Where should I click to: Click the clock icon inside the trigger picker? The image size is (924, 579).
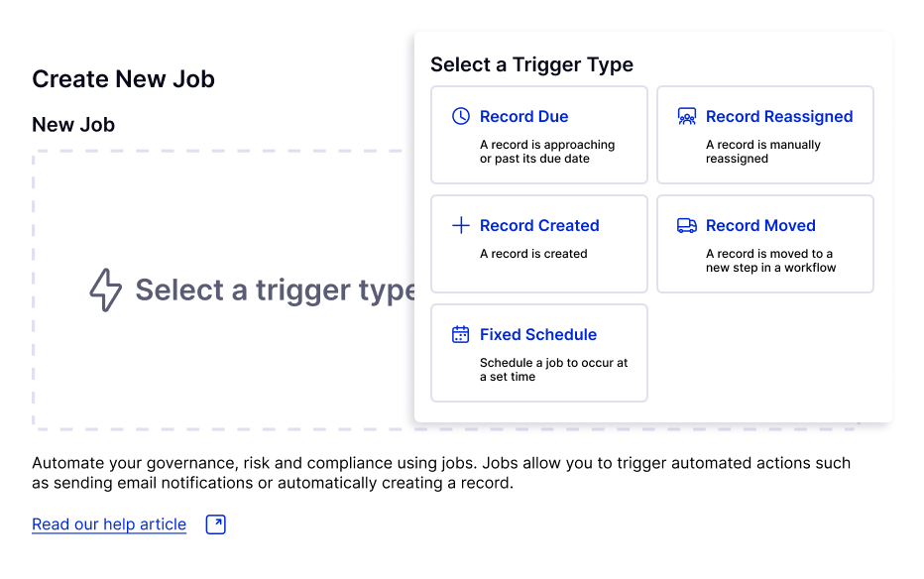[x=461, y=116]
